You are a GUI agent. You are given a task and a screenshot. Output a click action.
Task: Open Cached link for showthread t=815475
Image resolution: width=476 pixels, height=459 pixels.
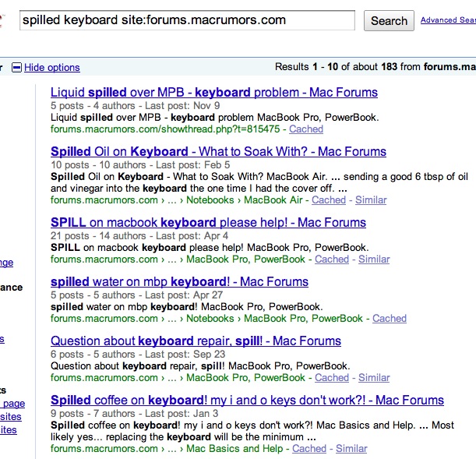306,129
